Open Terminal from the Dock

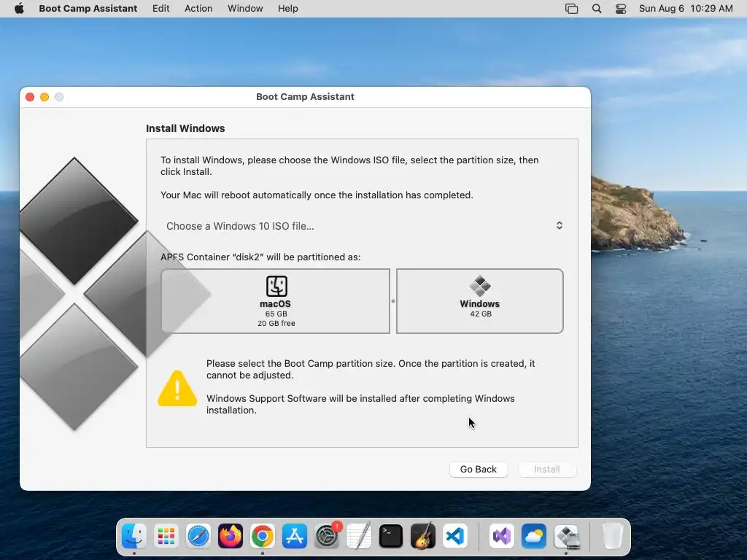(391, 536)
